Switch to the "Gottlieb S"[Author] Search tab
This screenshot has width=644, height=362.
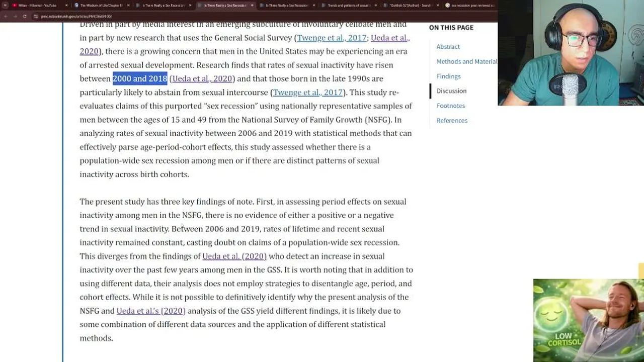(411, 5)
